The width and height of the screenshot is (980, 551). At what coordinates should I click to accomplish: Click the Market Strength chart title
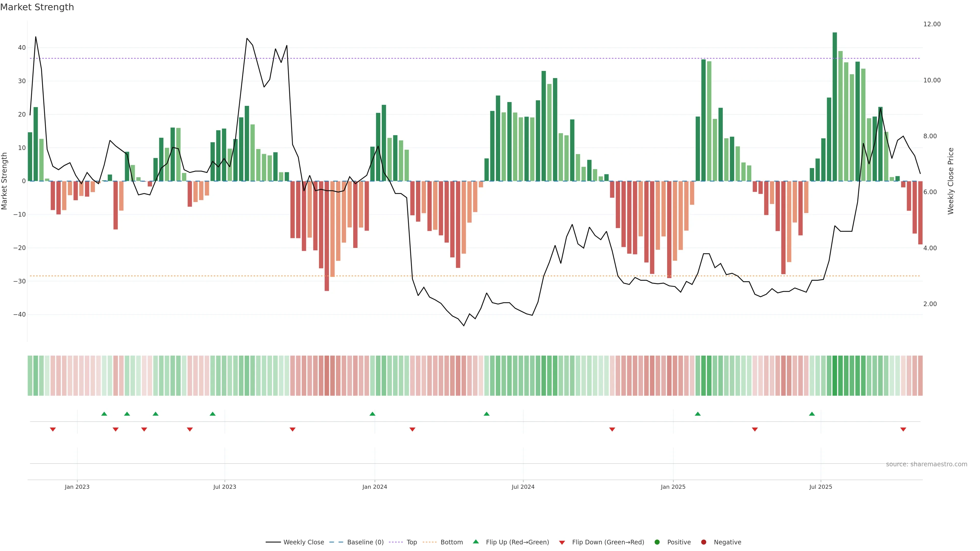(x=37, y=7)
